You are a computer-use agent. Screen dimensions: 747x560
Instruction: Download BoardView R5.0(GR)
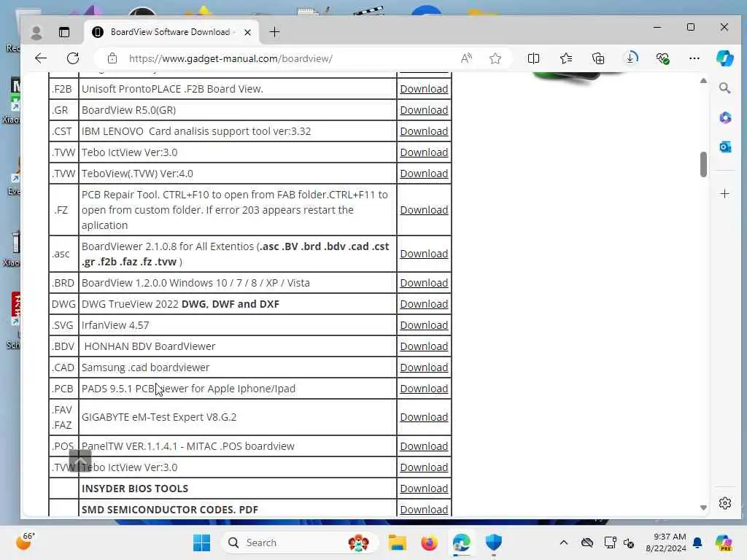coord(424,110)
